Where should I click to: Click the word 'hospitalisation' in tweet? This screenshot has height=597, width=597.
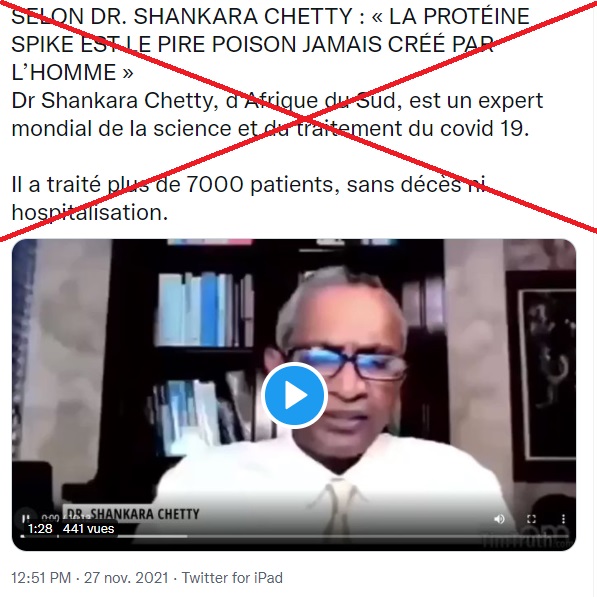coord(90,212)
